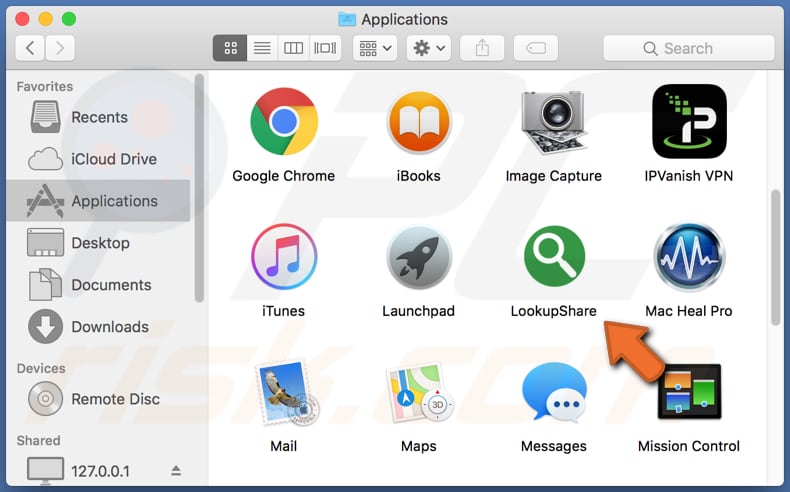The width and height of the screenshot is (790, 492).
Task: Go forward with the right chevron button
Action: click(x=60, y=48)
